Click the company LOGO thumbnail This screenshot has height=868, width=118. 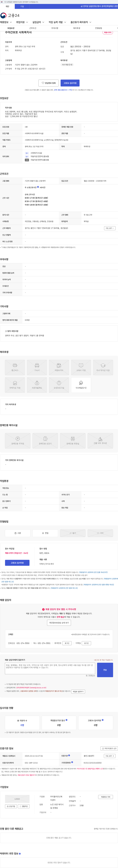[x=17, y=799]
